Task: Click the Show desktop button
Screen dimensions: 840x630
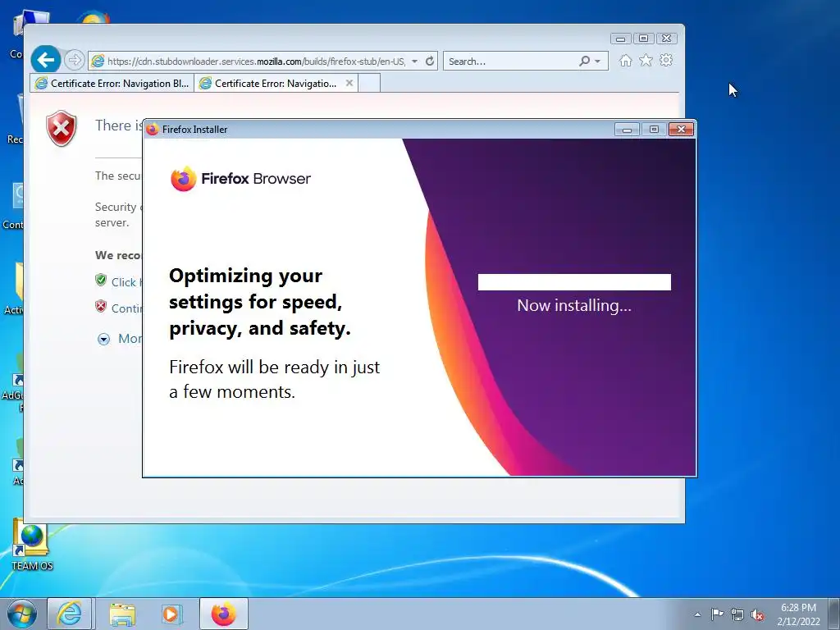Action: [834, 614]
